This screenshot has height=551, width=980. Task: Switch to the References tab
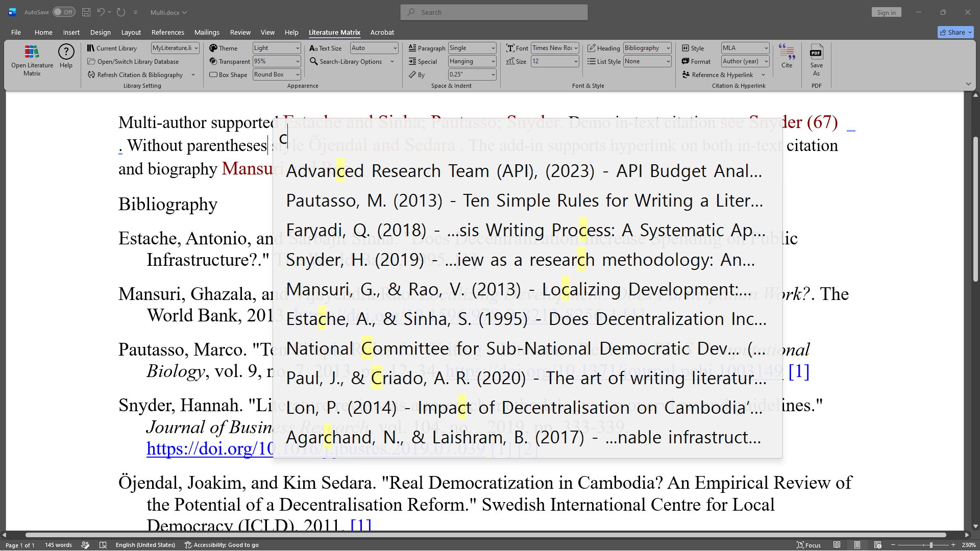coord(167,32)
